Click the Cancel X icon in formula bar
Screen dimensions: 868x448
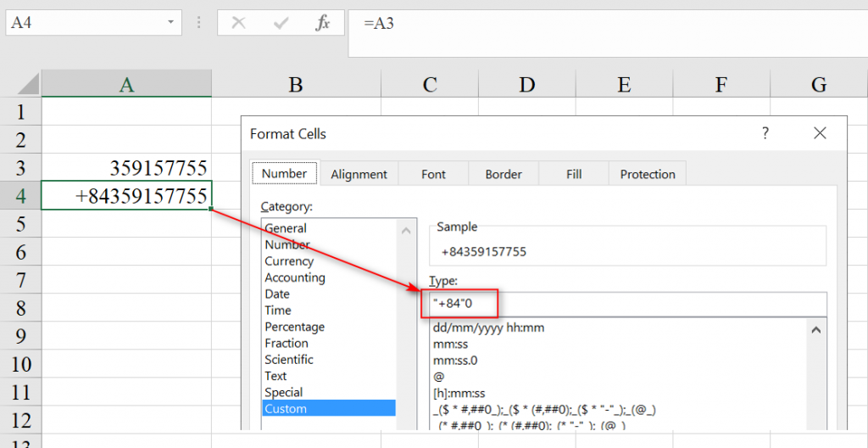pos(239,23)
